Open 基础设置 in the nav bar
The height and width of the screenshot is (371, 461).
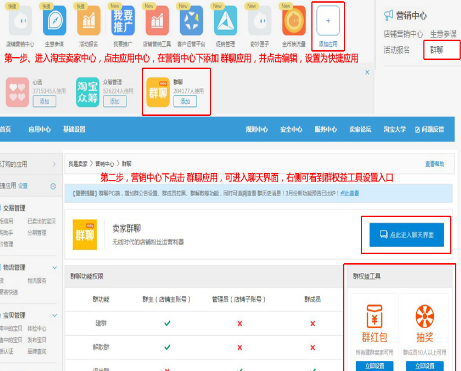74,129
